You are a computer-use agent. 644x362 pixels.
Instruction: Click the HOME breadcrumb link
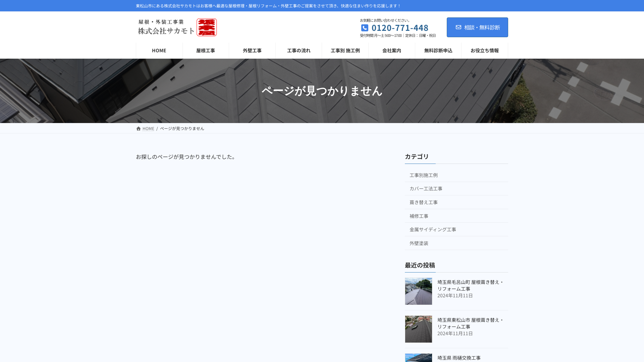pos(148,128)
